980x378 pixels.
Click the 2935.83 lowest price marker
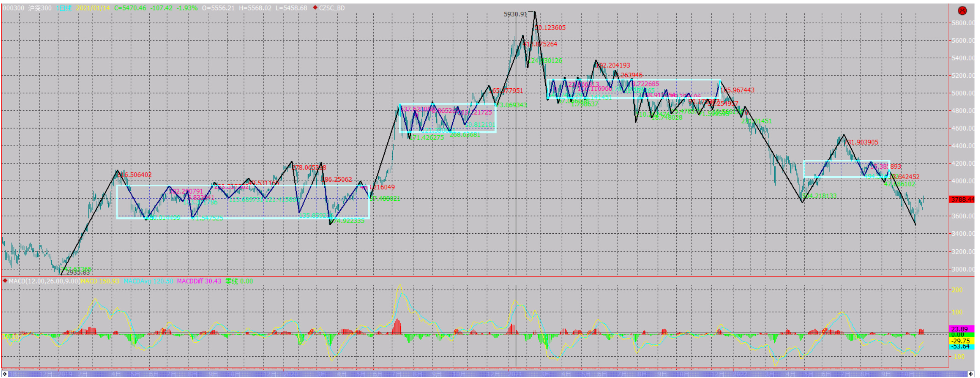(78, 273)
